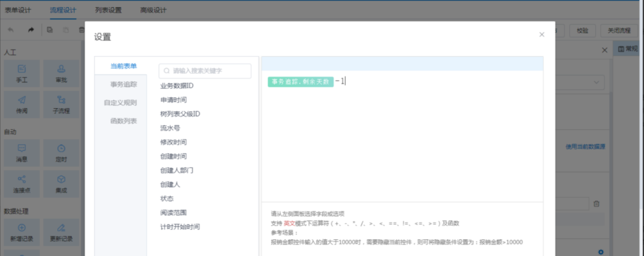Open the 高级设计 top tab
The width and height of the screenshot is (644, 256).
pos(153,10)
